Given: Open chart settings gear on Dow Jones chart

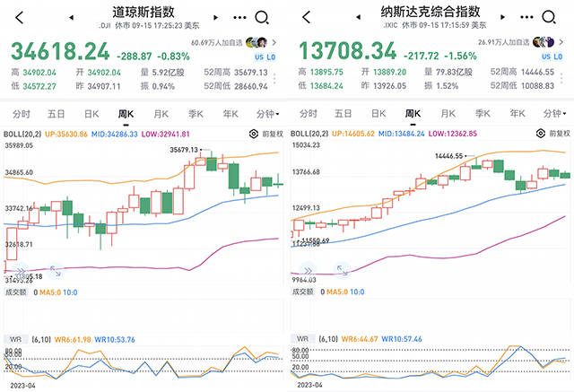Looking at the screenshot, I should pos(254,134).
